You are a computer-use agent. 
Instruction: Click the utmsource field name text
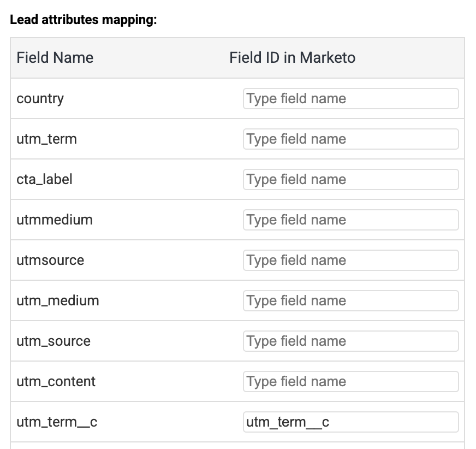pos(51,261)
